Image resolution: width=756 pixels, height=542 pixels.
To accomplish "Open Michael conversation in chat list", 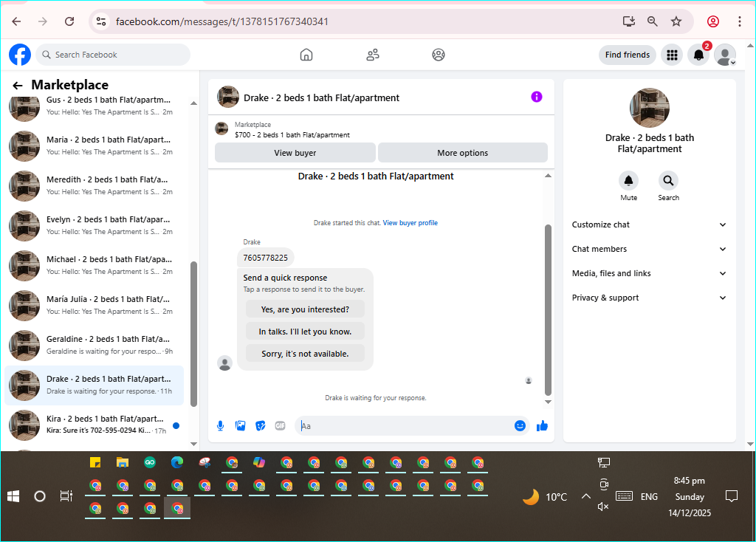I will pos(94,266).
